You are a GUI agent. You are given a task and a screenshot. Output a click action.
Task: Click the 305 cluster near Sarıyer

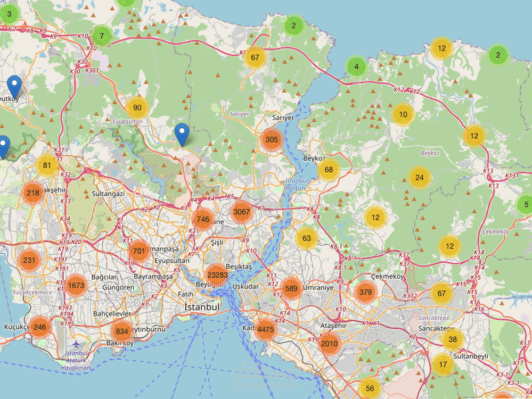point(272,139)
